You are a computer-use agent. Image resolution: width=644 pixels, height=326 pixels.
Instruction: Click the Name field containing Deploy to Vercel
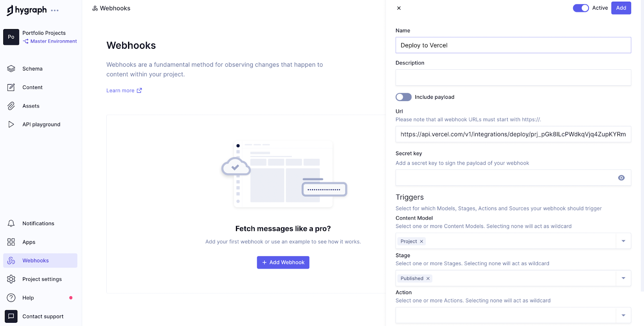click(513, 45)
